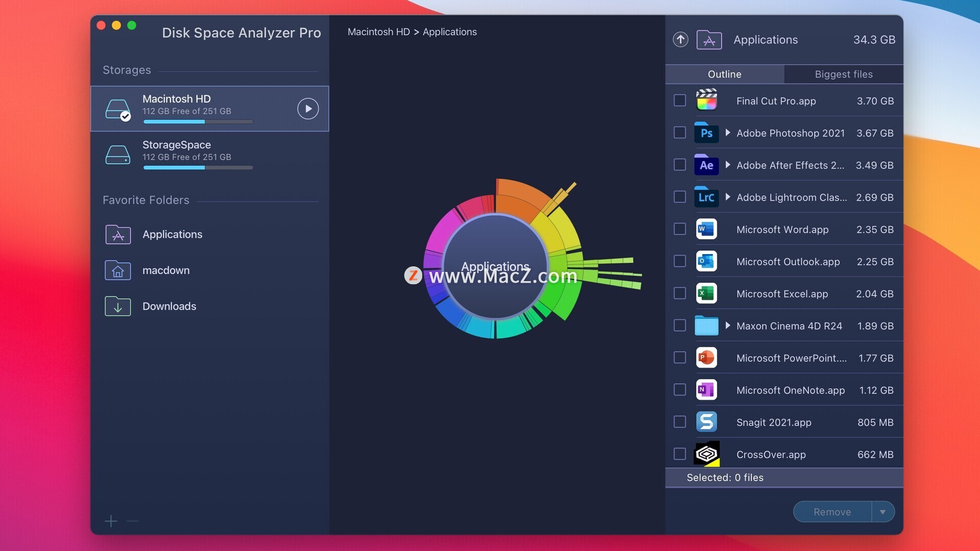Check the Microsoft OneNote.app checkbox
The image size is (980, 551).
click(680, 390)
